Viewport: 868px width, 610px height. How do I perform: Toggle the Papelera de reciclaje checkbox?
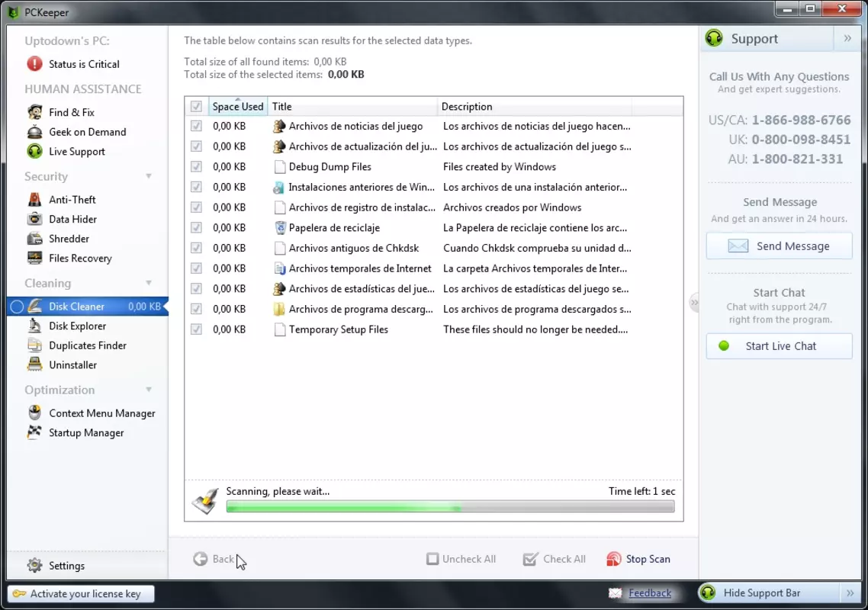(x=196, y=227)
